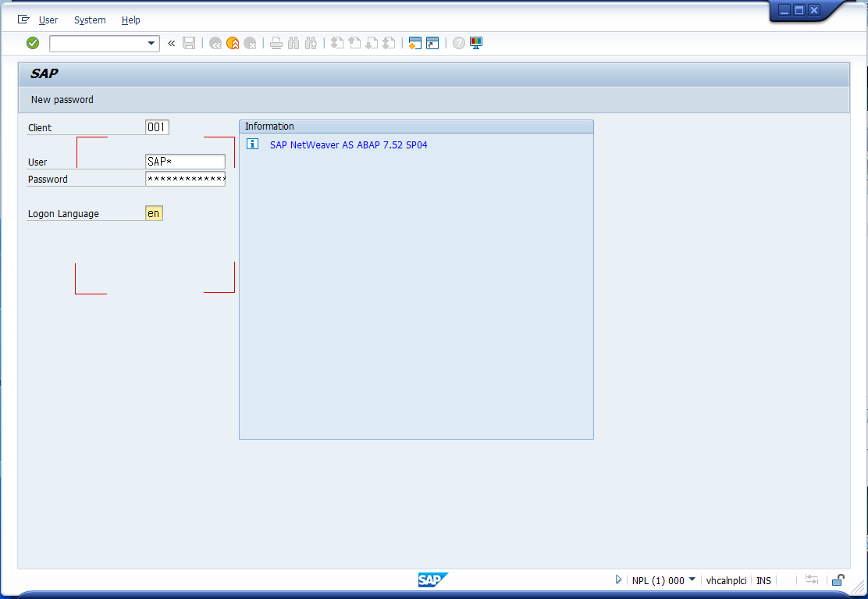This screenshot has height=599, width=868.
Task: Click the Find Next binoculars-plus icon
Action: click(311, 43)
